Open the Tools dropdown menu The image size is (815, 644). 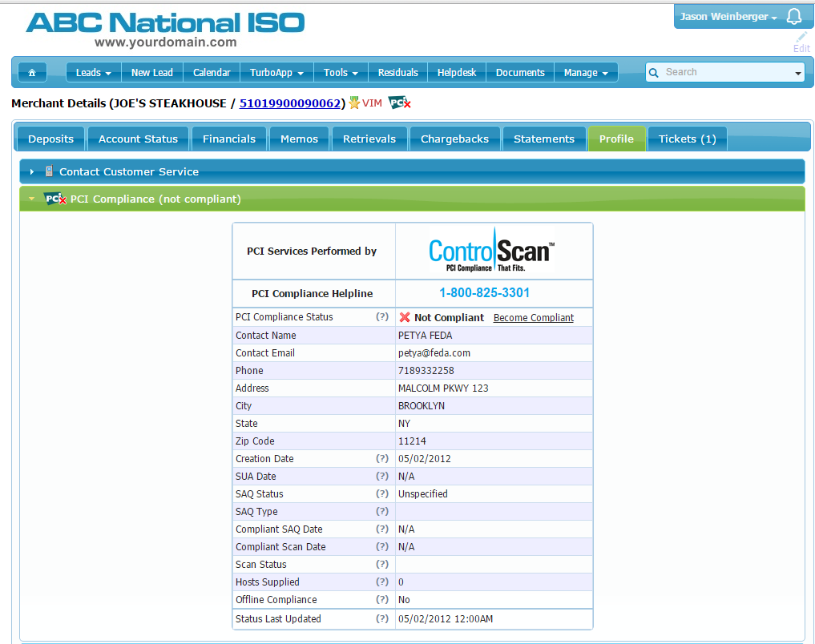(x=341, y=73)
